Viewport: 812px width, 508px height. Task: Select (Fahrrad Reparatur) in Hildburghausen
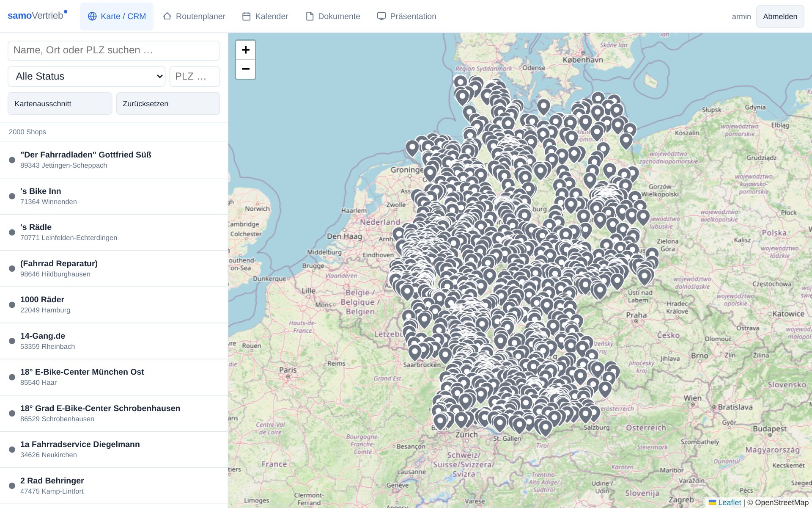point(114,269)
